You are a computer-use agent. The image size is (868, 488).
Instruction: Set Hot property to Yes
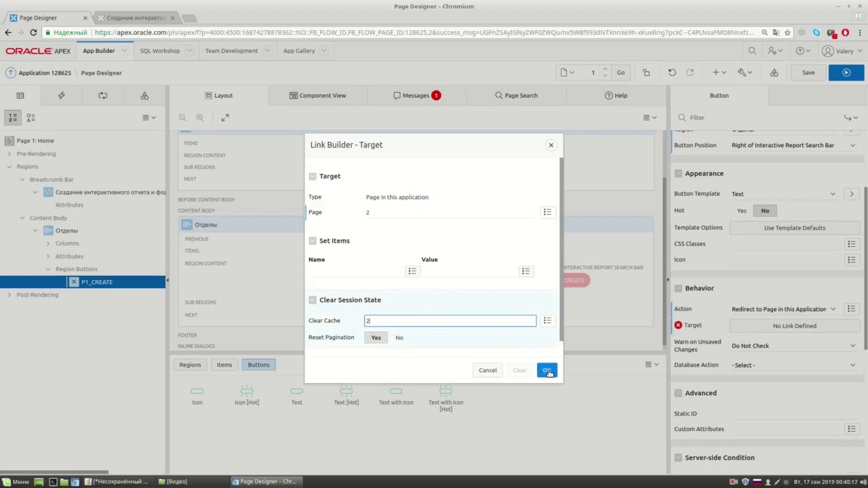[x=742, y=211]
